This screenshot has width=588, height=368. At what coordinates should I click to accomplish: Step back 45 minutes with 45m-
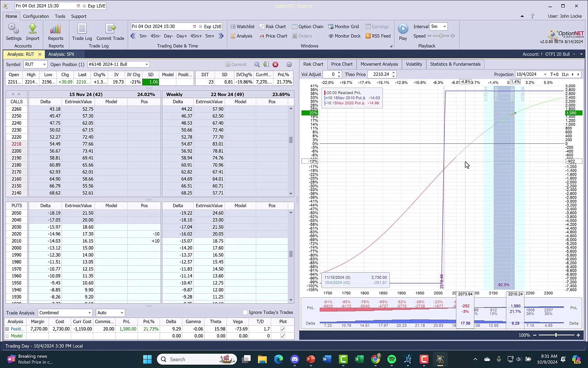(156, 36)
